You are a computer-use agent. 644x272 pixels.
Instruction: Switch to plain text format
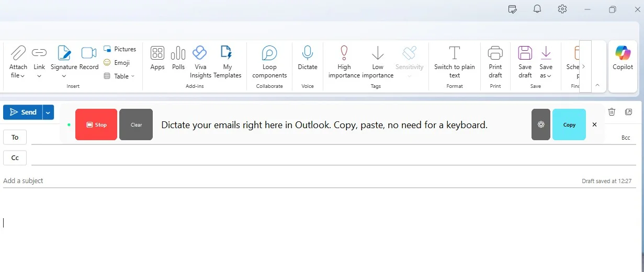pyautogui.click(x=455, y=62)
